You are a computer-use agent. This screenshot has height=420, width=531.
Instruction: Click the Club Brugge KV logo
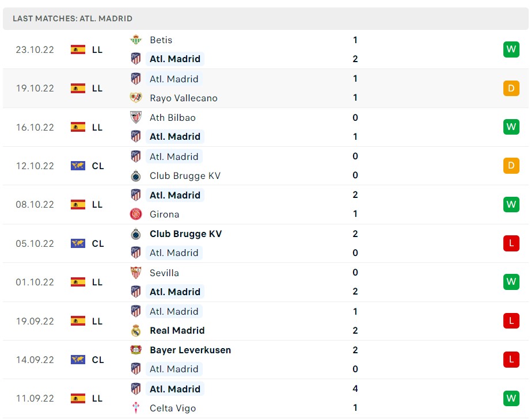click(136, 175)
